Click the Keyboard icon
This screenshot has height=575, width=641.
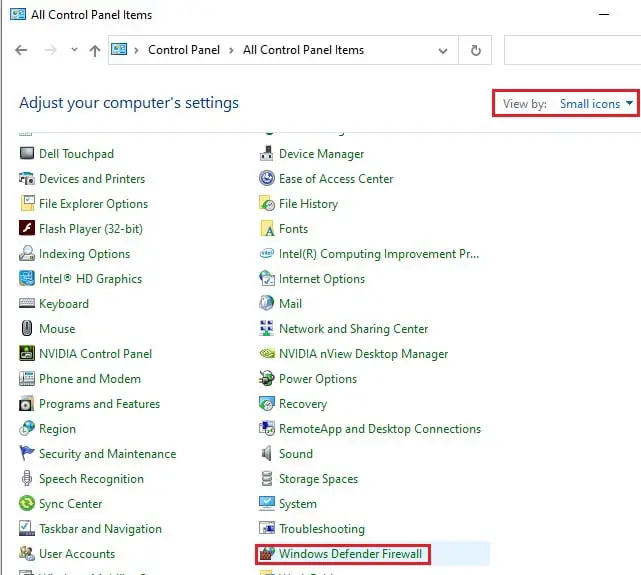(x=27, y=303)
